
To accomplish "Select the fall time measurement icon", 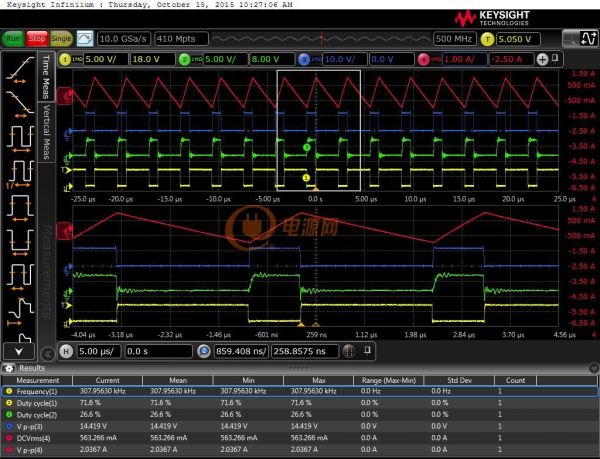I will 20,104.
